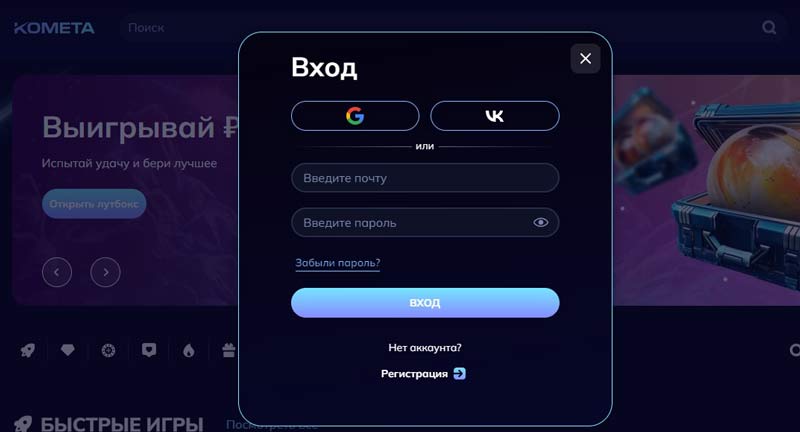
Task: Sign in with the Google icon button
Action: [x=355, y=116]
